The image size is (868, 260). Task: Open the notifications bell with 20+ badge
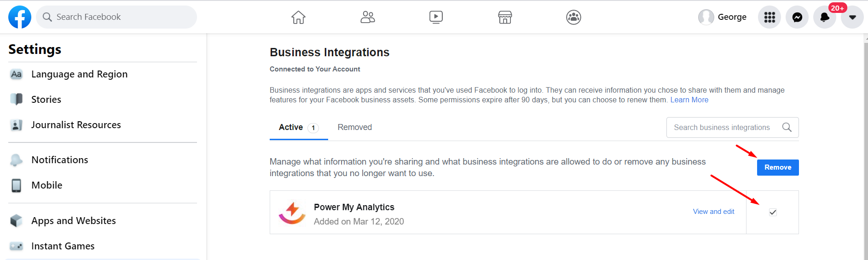pos(825,17)
